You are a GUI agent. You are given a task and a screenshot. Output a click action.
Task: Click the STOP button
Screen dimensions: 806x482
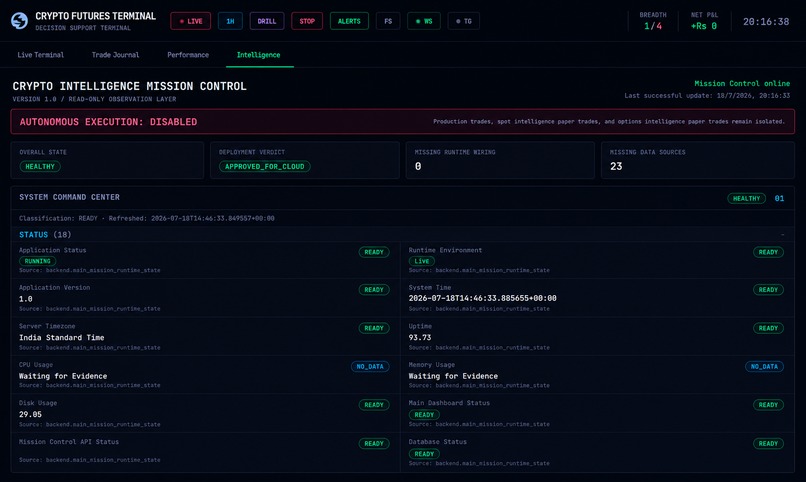pos(307,21)
